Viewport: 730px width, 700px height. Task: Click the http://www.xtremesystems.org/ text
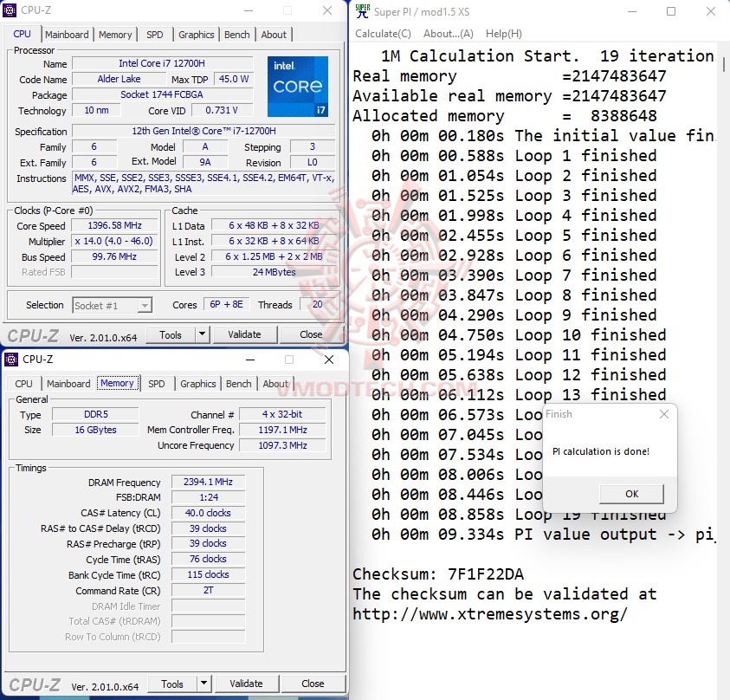[490, 614]
